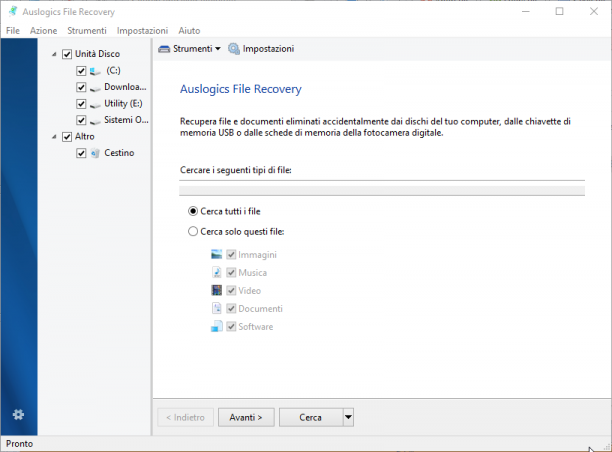Screen dimensions: 612x452
Task: Select the Cestino tree row
Action: [x=119, y=153]
